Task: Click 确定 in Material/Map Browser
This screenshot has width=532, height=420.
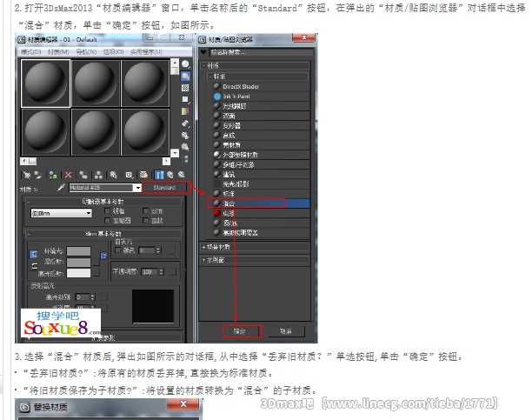Action: pos(240,331)
